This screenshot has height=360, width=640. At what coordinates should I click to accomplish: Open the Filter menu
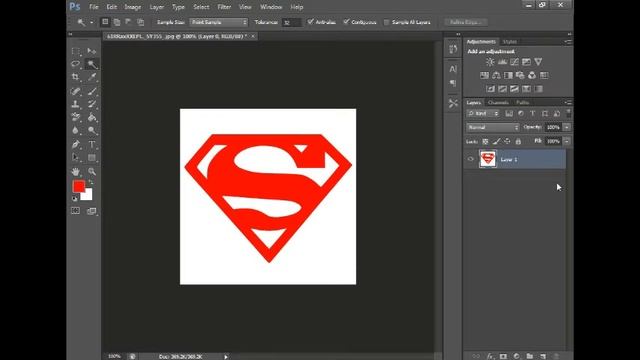point(224,7)
